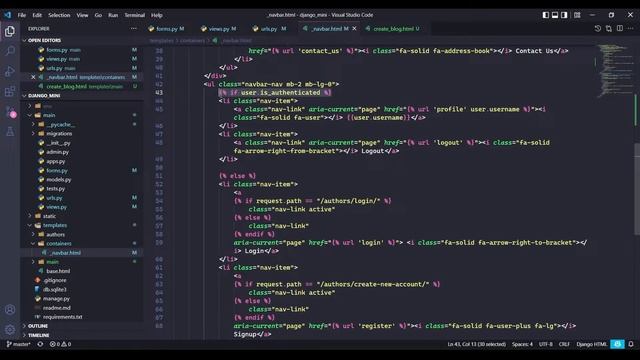Image resolution: width=640 pixels, height=360 pixels.
Task: Open the Testing flask view
Action: pos(10,131)
